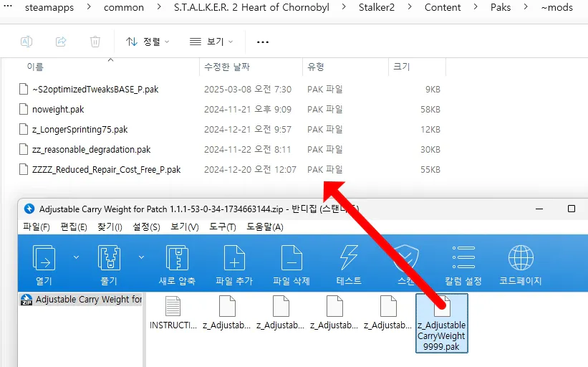The width and height of the screenshot is (588, 367).
Task: Click the Bandizip 열기 (Open) toolbar icon
Action: tap(44, 258)
